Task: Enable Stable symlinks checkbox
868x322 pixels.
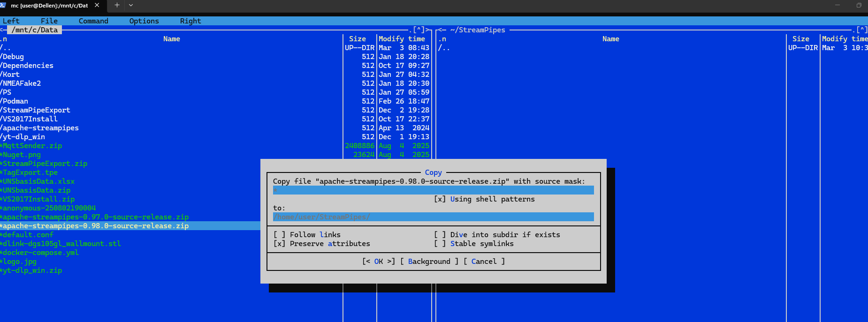Action: point(440,244)
